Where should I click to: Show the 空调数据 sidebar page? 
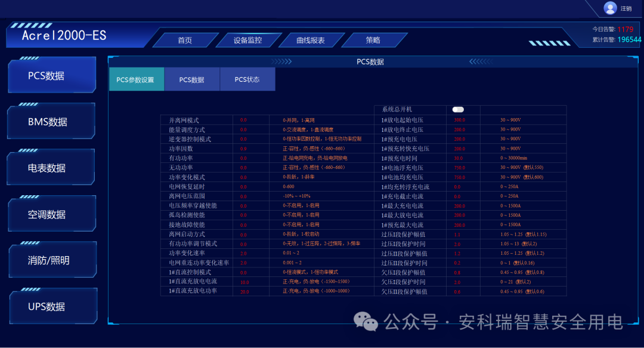click(52, 214)
